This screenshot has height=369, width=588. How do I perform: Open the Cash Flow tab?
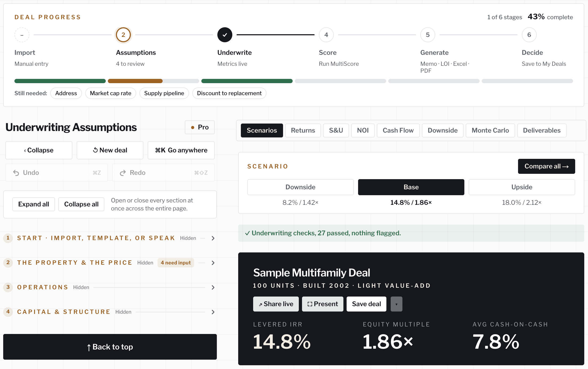click(x=398, y=130)
